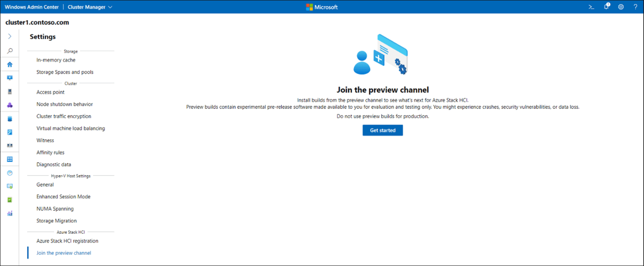Viewport: 644px width, 266px height.
Task: Click the Windows Admin Center title
Action: point(31,7)
